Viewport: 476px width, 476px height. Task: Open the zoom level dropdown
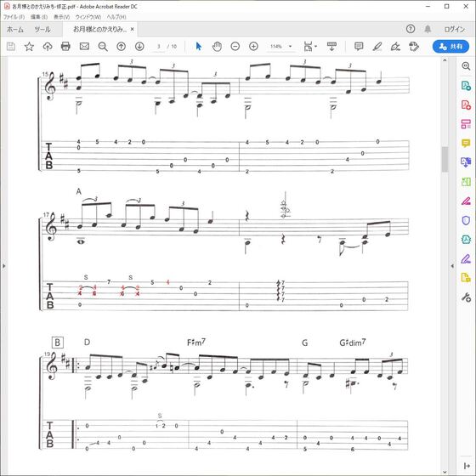[x=290, y=47]
